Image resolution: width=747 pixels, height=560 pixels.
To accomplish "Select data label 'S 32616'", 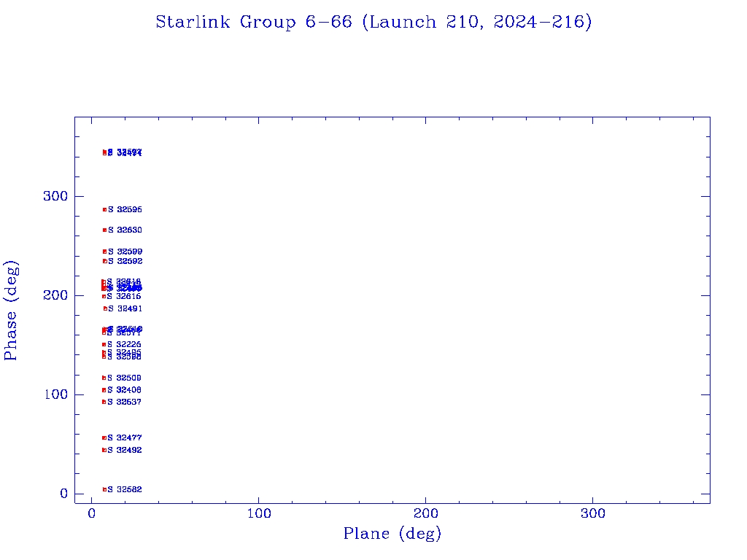I will click(x=124, y=296).
